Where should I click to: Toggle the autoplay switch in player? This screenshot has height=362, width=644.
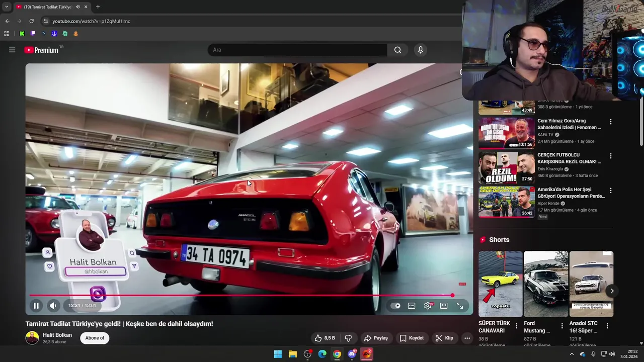[396, 305]
